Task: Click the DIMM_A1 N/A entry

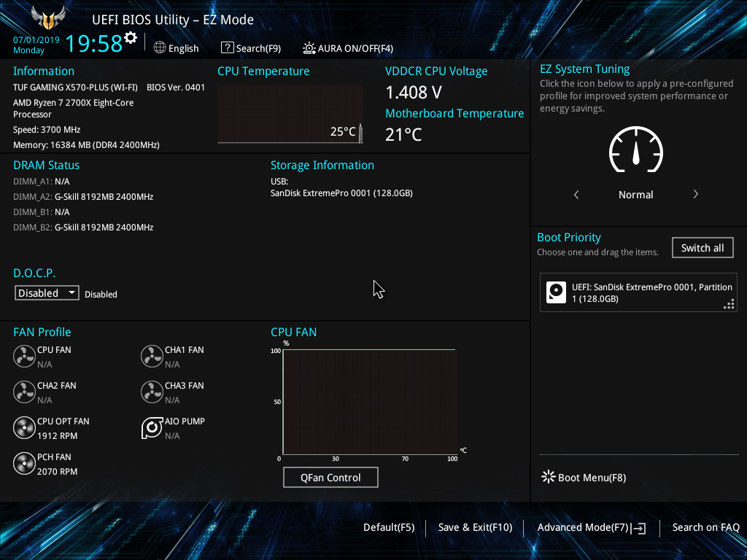Action: pyautogui.click(x=42, y=182)
